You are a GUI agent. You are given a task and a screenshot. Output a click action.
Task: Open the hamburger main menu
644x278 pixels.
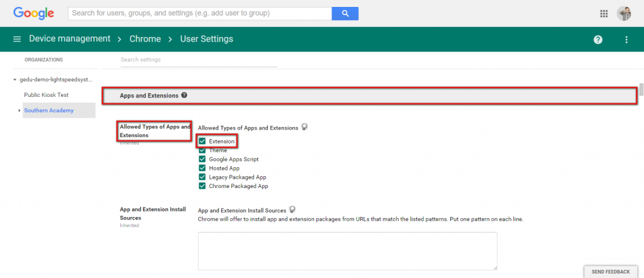tap(17, 39)
